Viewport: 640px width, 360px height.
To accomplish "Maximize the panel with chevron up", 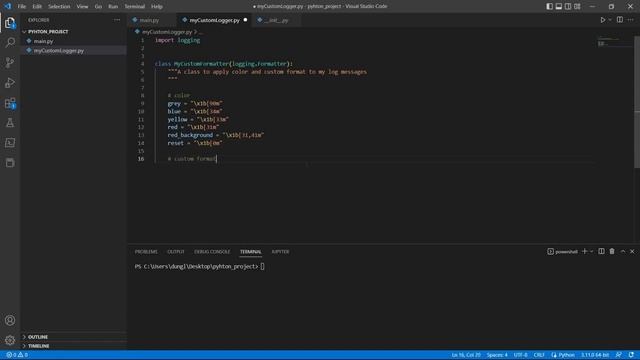I will [623, 251].
